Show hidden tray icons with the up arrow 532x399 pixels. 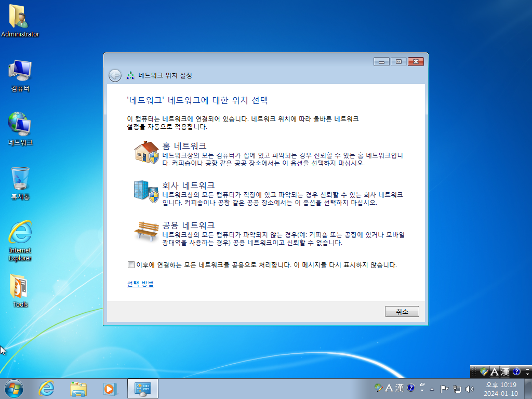coord(432,389)
